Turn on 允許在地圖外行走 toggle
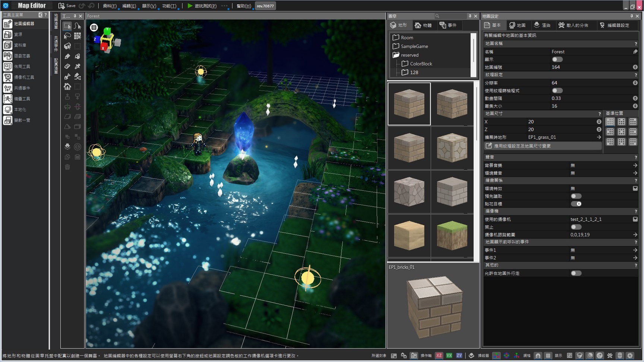The width and height of the screenshot is (644, 362). click(x=576, y=273)
